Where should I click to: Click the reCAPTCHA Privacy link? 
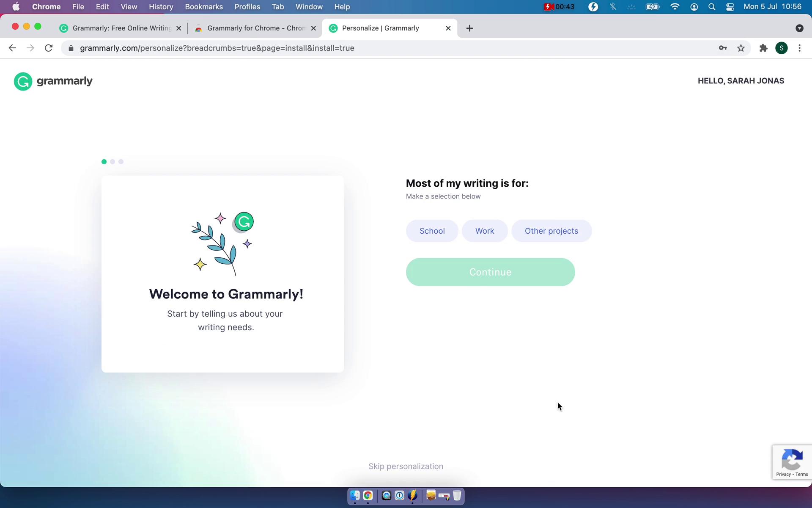[x=783, y=474]
